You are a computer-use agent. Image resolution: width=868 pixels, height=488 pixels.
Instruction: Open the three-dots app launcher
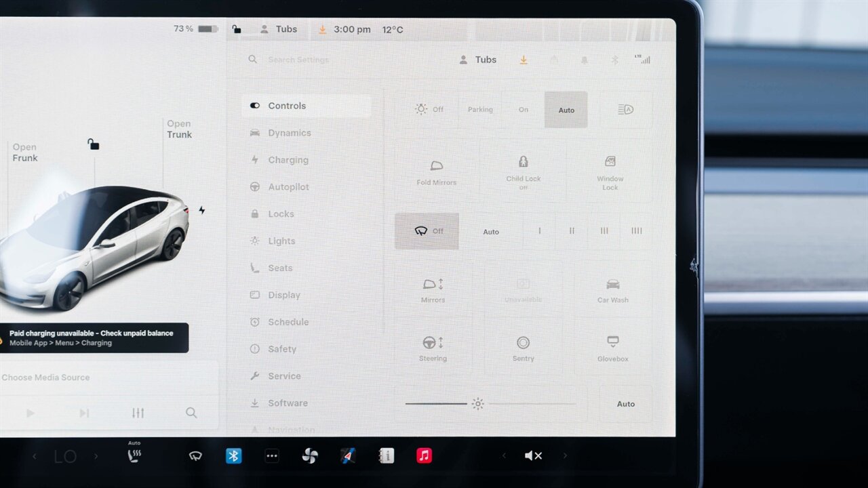pos(272,456)
